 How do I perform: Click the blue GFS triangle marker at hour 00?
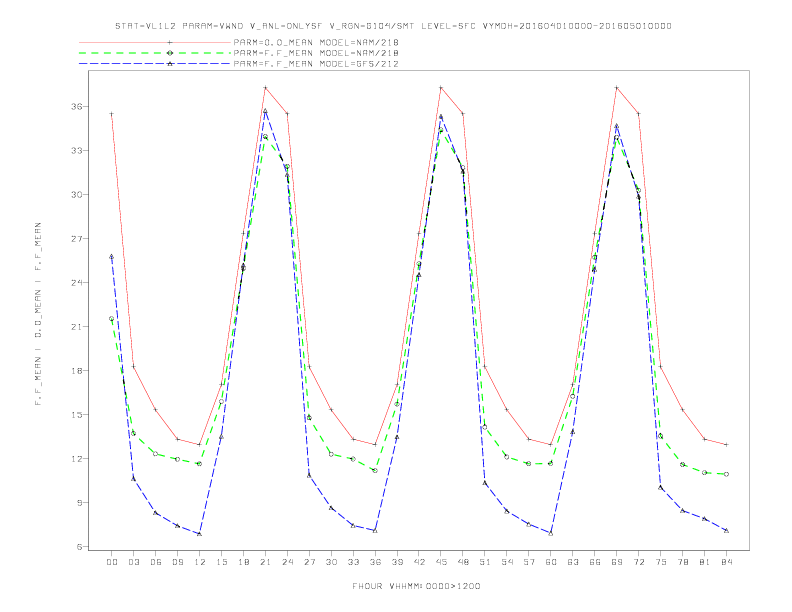coord(112,257)
